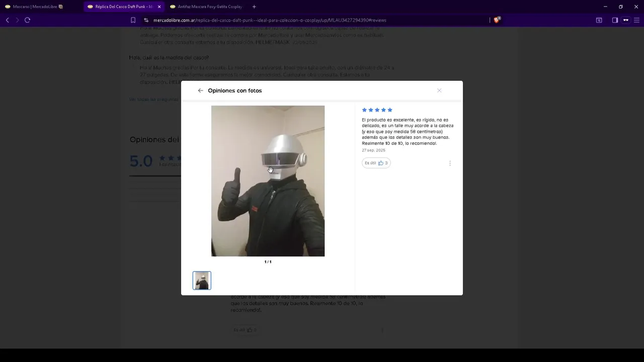Click the large Daft Punk helmet photo

tap(268, 181)
